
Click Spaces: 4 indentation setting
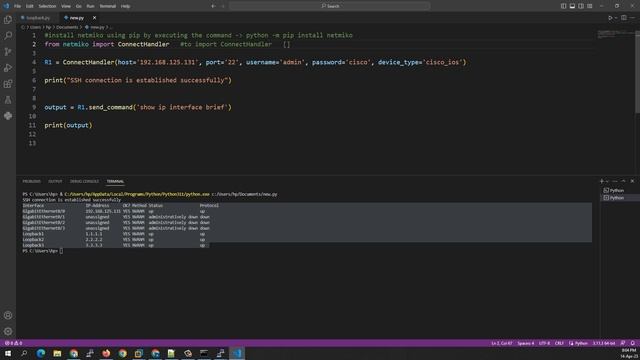click(x=526, y=343)
